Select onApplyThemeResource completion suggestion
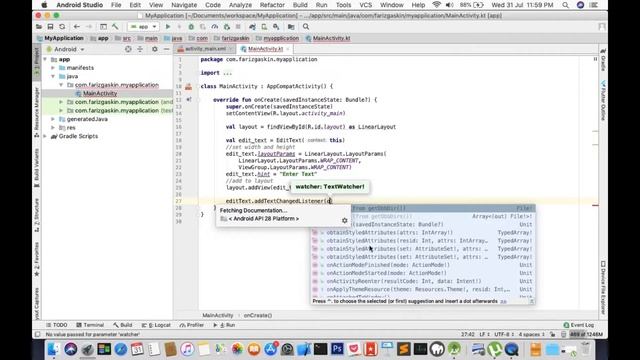Screen dimensions: 640x360 click(x=422, y=289)
